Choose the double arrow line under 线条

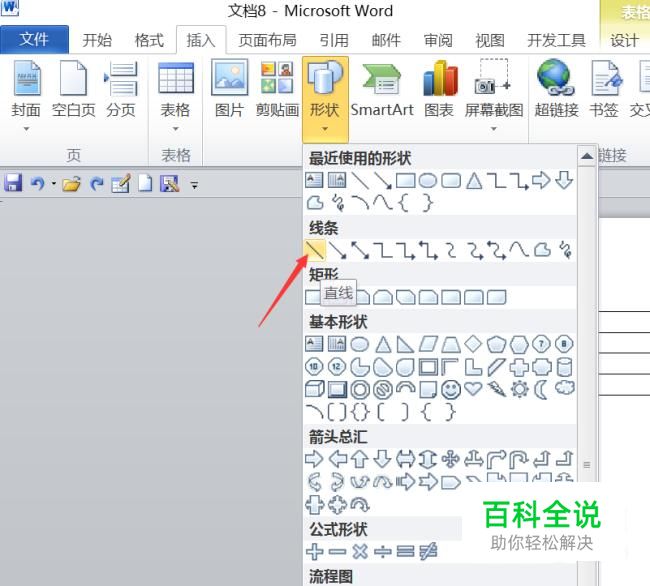coord(360,250)
